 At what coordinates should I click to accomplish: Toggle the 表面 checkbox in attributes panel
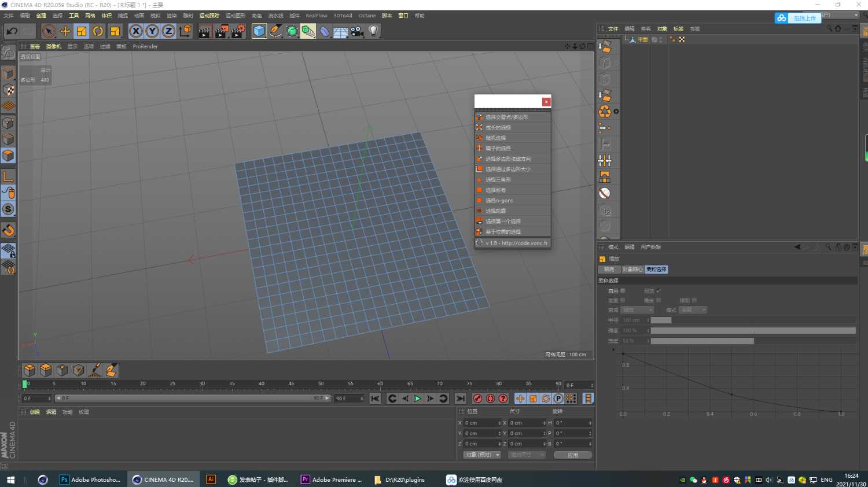tap(623, 300)
